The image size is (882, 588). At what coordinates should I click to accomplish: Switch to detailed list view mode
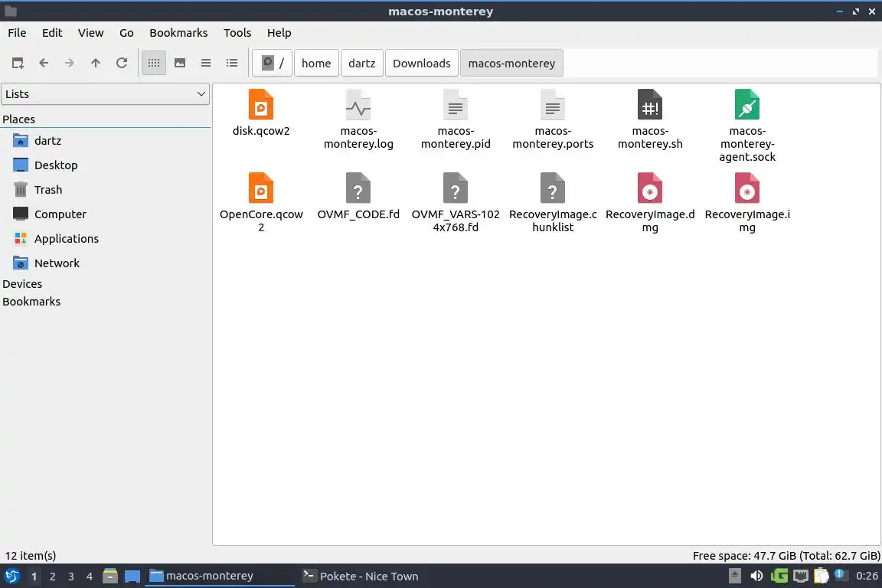point(232,63)
